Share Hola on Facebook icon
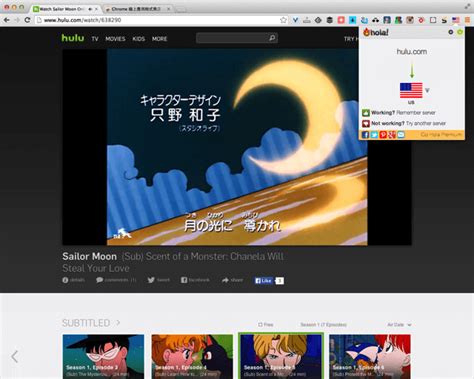The height and width of the screenshot is (379, 474). tap(365, 135)
